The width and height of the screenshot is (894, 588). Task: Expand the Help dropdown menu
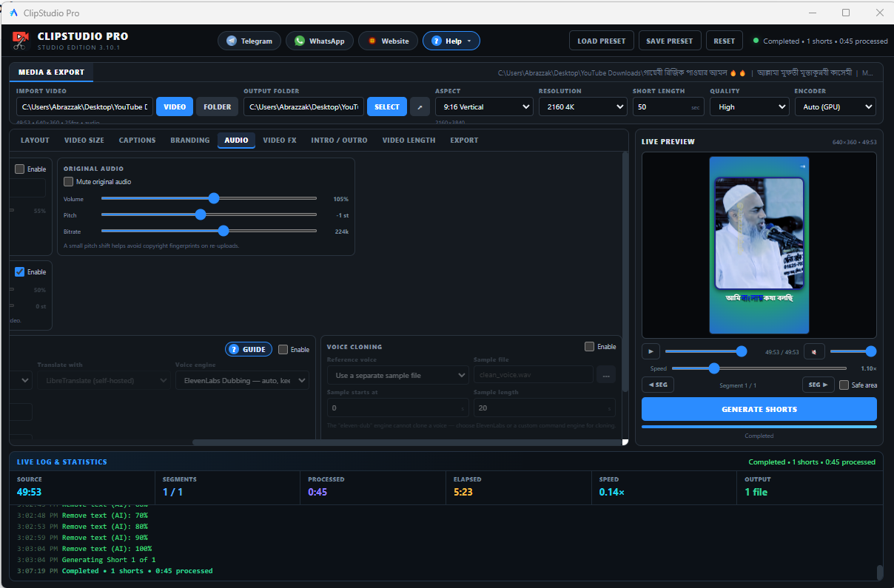click(x=451, y=41)
